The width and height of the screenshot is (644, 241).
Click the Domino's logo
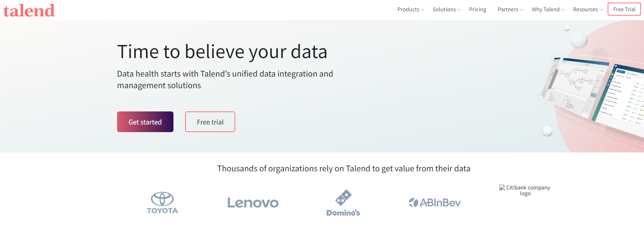tap(343, 203)
